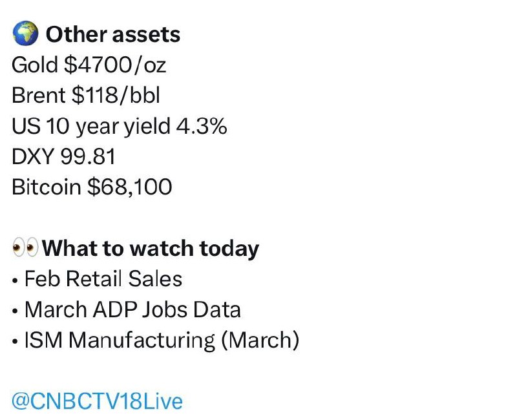Select the 99.81 DXY value
The width and height of the screenshot is (517, 420).
click(90, 156)
